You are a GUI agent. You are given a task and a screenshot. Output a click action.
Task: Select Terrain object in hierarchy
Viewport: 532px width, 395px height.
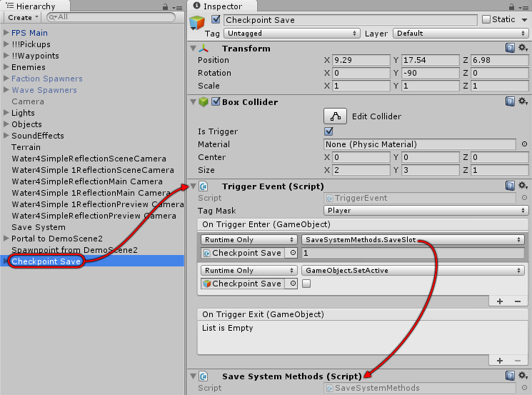[26, 147]
